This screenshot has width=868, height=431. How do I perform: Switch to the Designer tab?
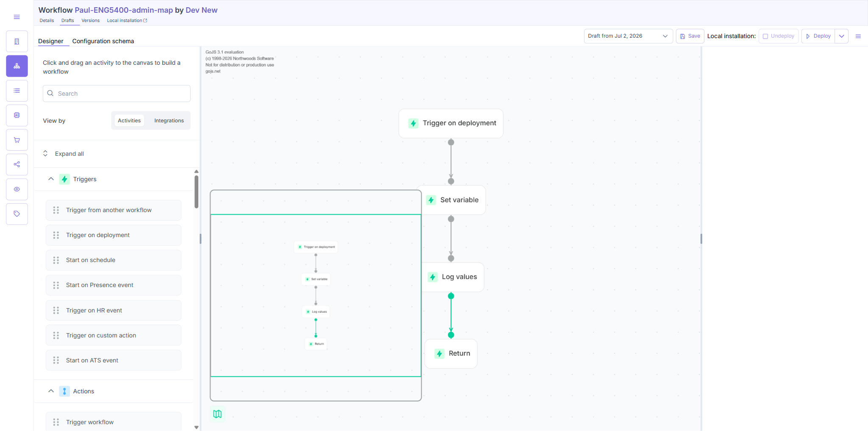pyautogui.click(x=51, y=41)
